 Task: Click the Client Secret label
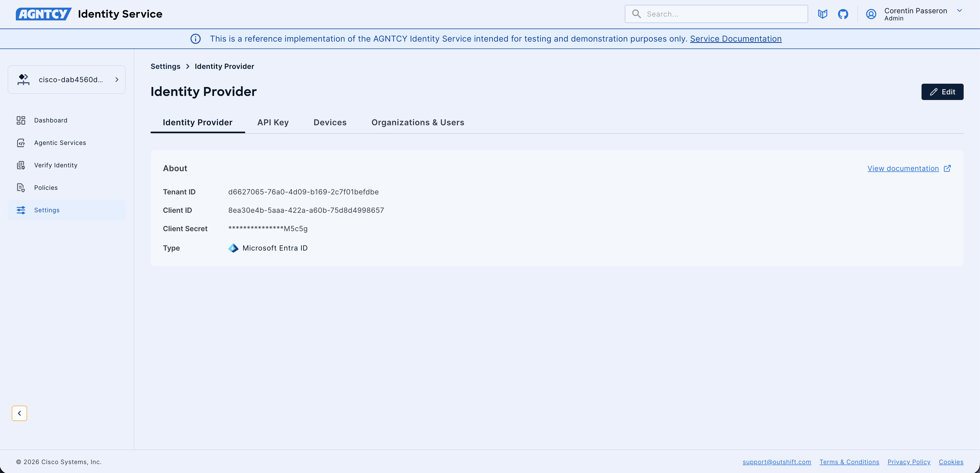pos(185,229)
